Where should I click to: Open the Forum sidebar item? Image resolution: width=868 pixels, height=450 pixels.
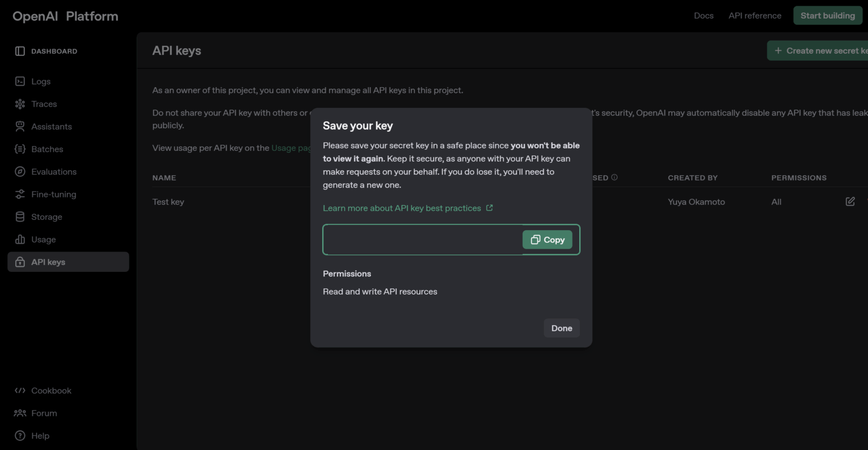(44, 413)
